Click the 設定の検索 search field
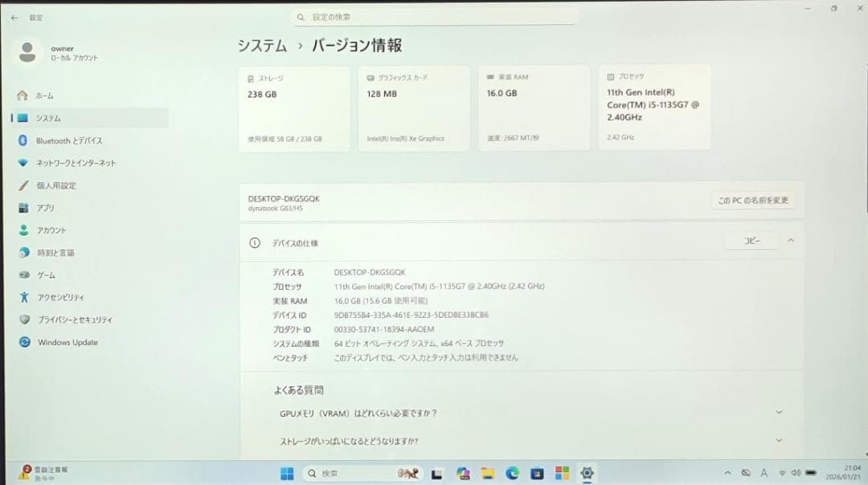The image size is (868, 485). (x=434, y=16)
